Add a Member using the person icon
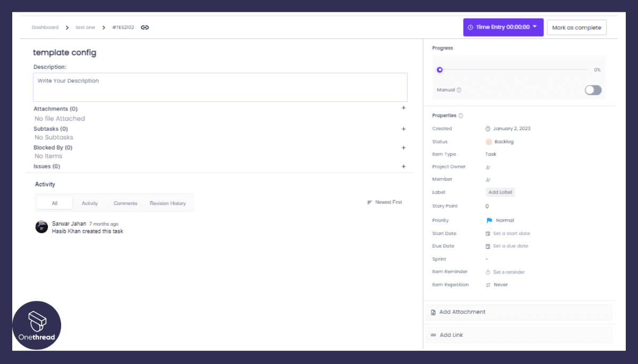The width and height of the screenshot is (638, 364). click(x=488, y=180)
